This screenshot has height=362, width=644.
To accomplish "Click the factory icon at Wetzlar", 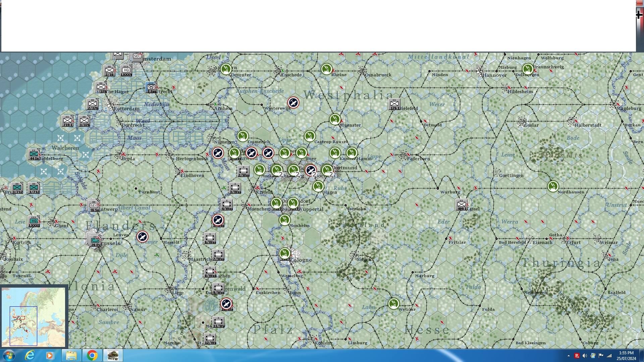I will point(393,304).
